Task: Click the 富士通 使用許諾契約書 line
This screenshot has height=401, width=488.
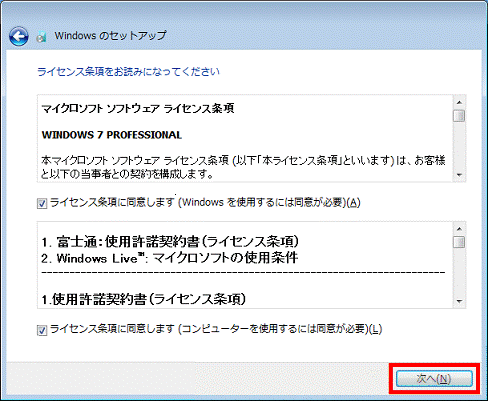Action: coord(170,242)
